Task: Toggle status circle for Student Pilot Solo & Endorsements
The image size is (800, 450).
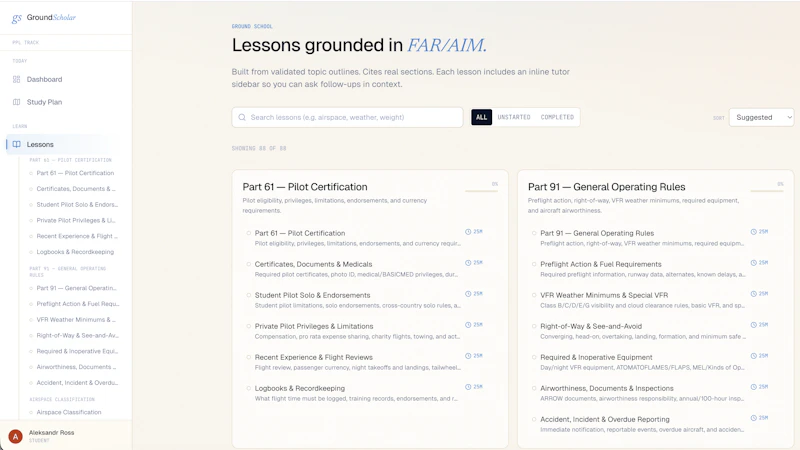Action: point(249,295)
